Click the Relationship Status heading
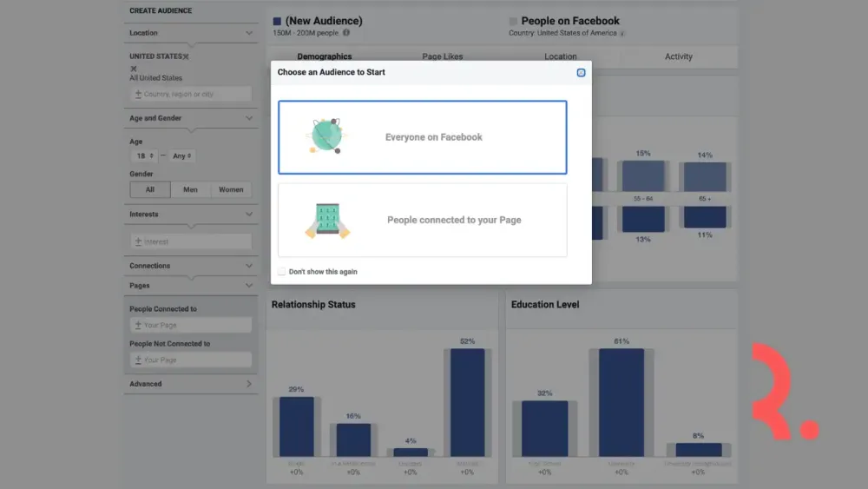 tap(313, 305)
